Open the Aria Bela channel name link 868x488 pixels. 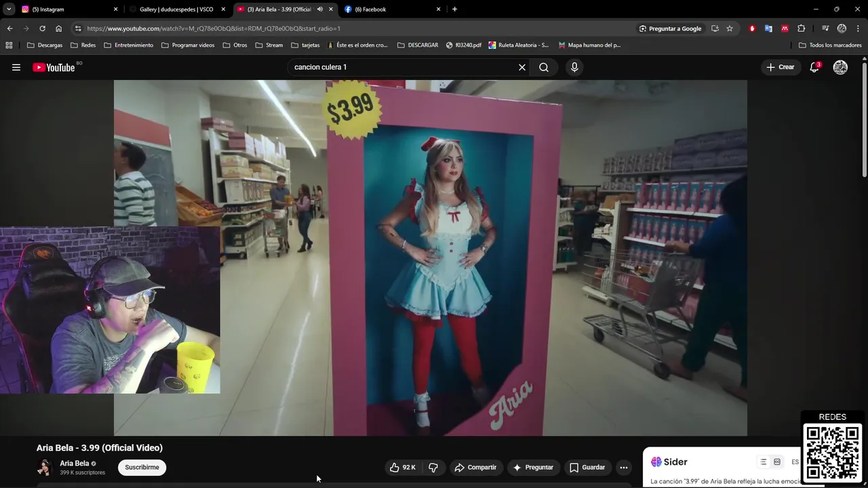tap(75, 464)
